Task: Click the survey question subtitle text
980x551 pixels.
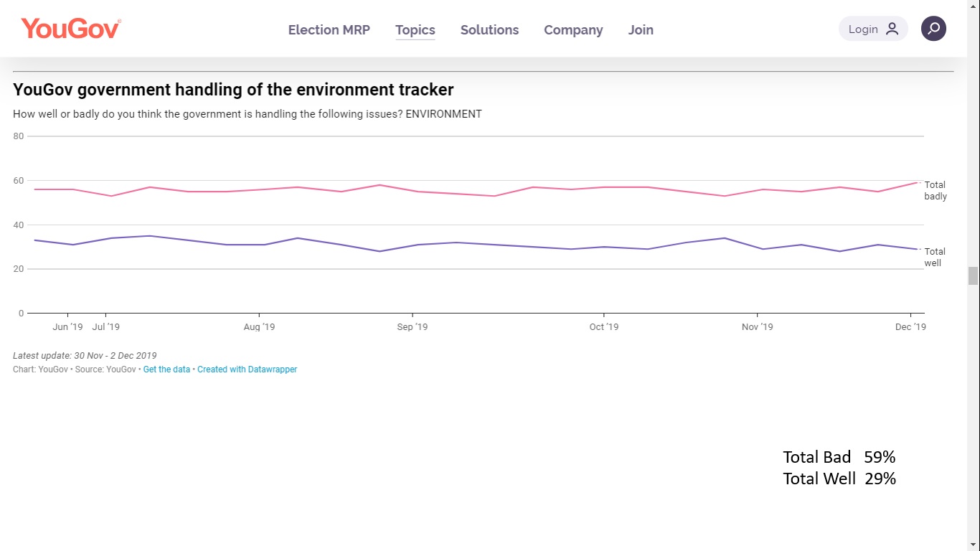Action: (248, 114)
